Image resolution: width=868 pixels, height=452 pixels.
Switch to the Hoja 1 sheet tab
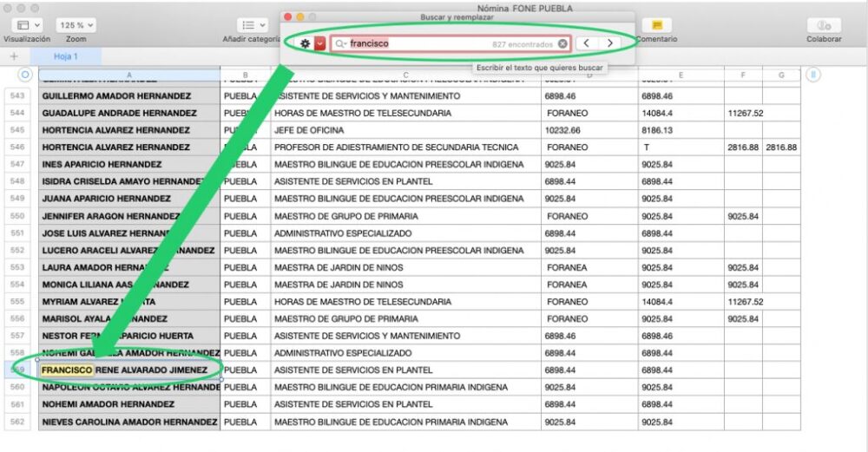pos(66,56)
